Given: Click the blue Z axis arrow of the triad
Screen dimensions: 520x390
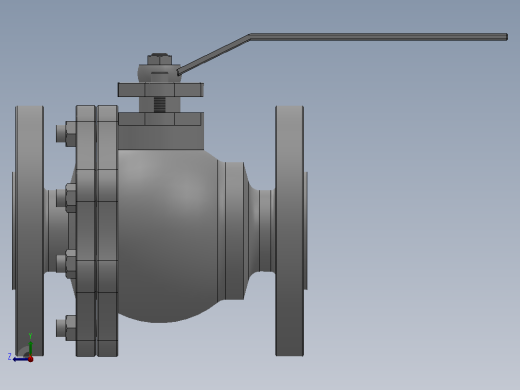Looking at the screenshot, I should pos(21,359).
